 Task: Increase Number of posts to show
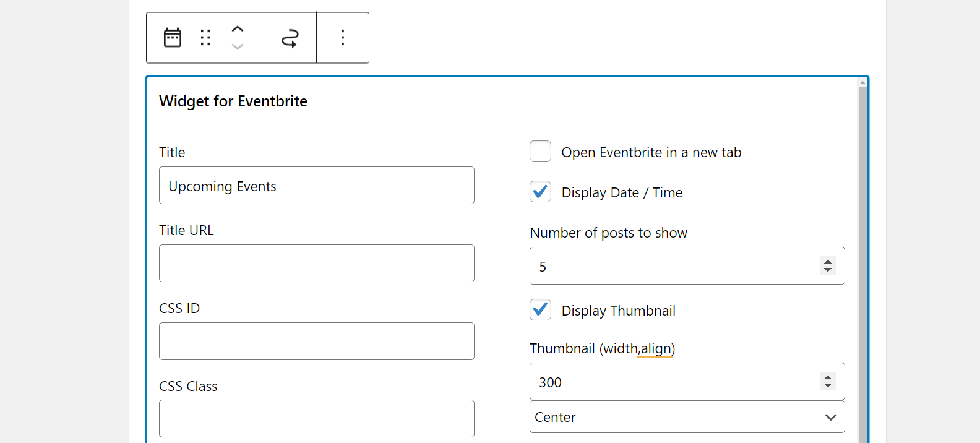tap(828, 261)
